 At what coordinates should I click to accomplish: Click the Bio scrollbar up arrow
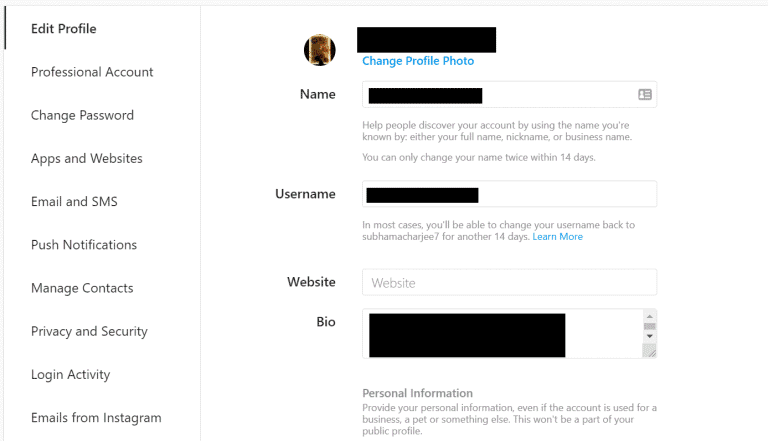[649, 317]
